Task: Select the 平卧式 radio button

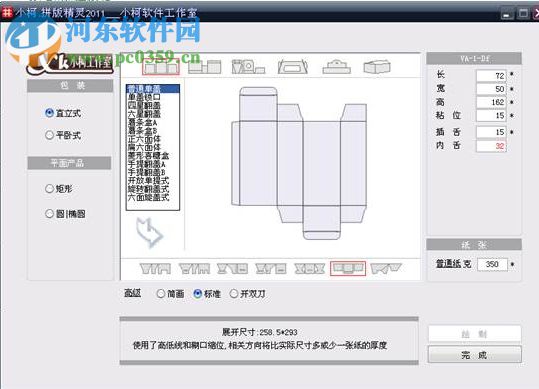Action: point(49,135)
